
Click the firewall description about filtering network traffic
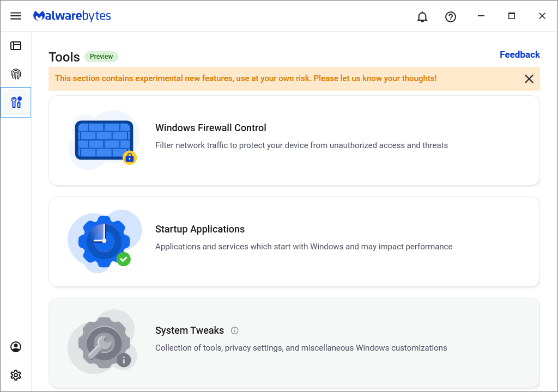[301, 145]
